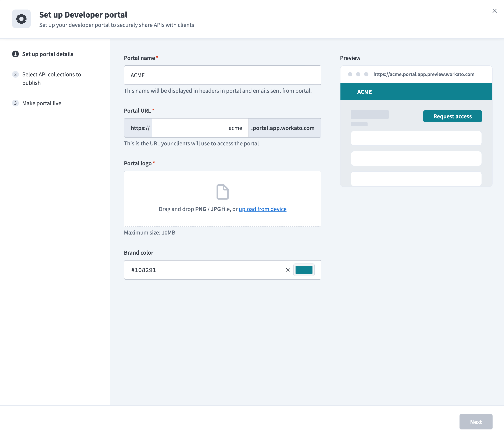This screenshot has width=504, height=436.
Task: Select the brand color swatch
Action: (304, 270)
